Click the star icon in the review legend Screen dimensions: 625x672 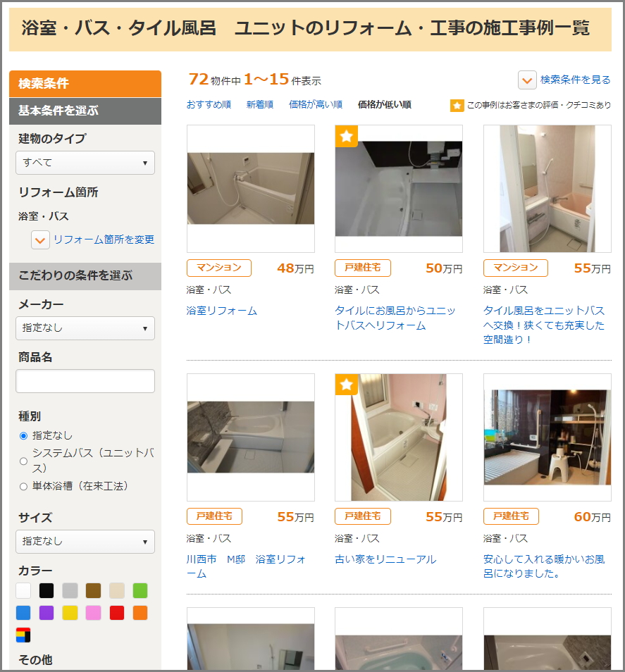pos(457,106)
